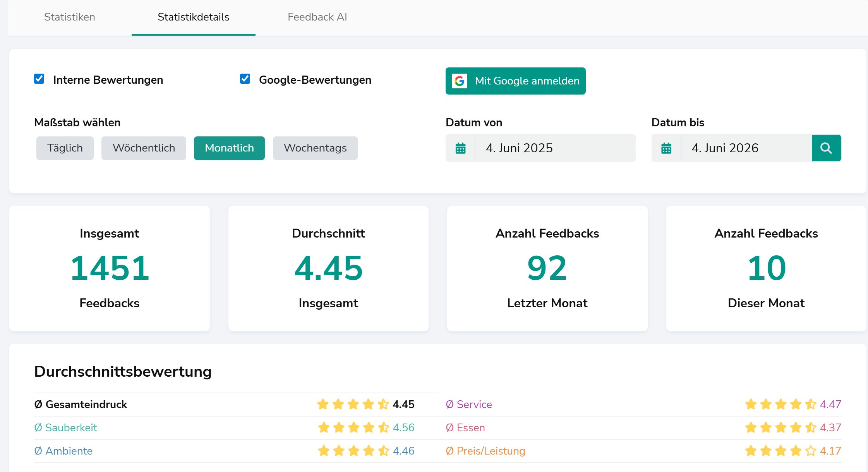This screenshot has width=868, height=472.
Task: Click the Ø Preis/Leistung label
Action: [485, 451]
